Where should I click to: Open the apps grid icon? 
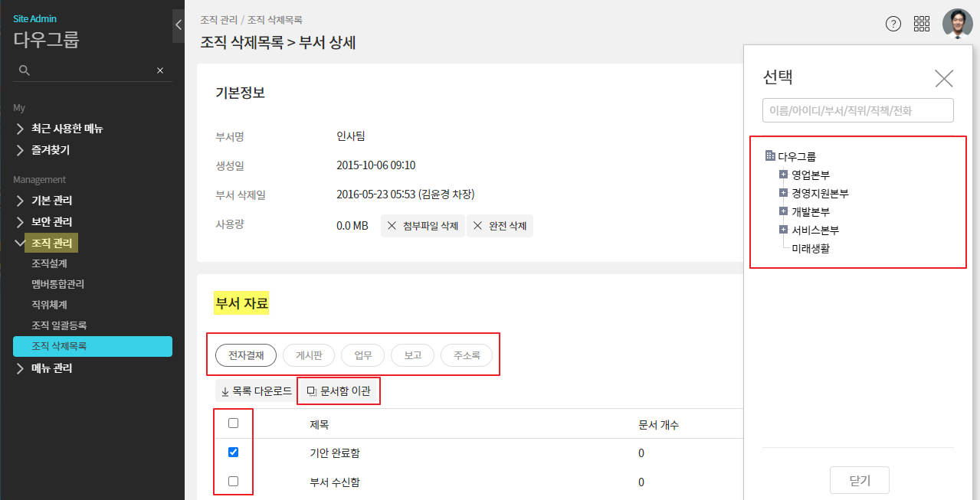tap(922, 24)
